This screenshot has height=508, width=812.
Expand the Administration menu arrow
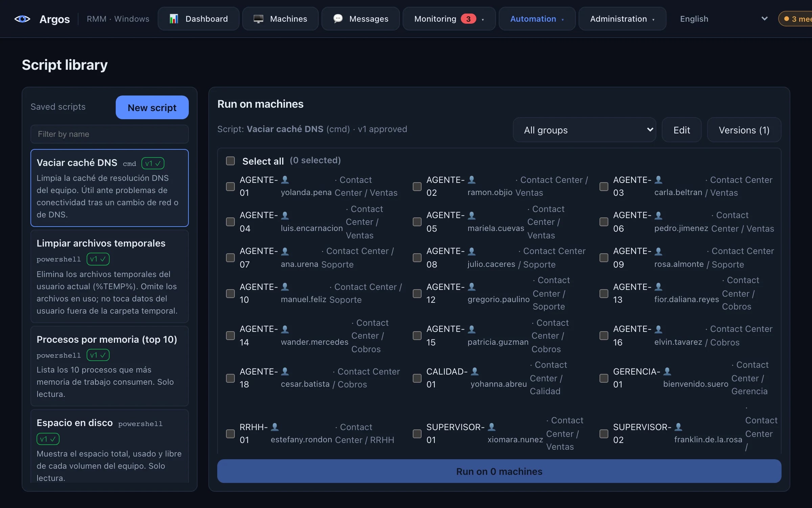[x=653, y=20]
